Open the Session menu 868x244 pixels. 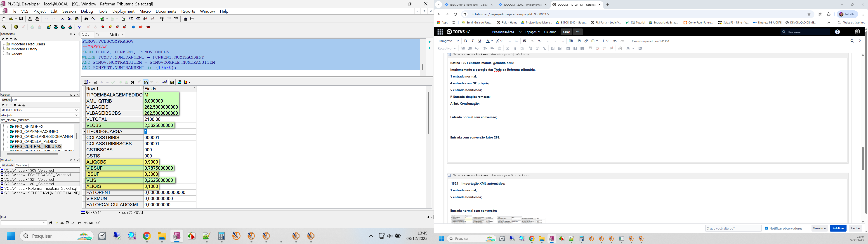[x=69, y=12]
